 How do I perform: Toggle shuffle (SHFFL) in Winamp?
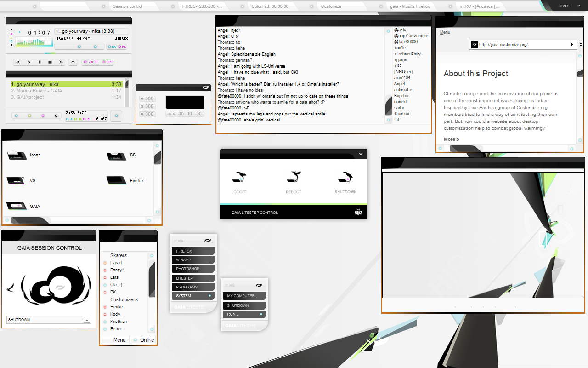[x=91, y=62]
